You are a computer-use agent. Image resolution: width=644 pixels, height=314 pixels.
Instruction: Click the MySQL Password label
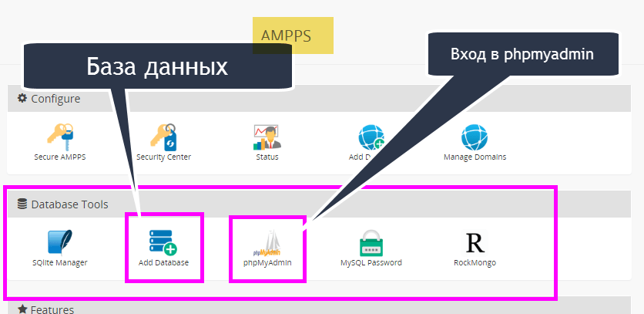[371, 262]
